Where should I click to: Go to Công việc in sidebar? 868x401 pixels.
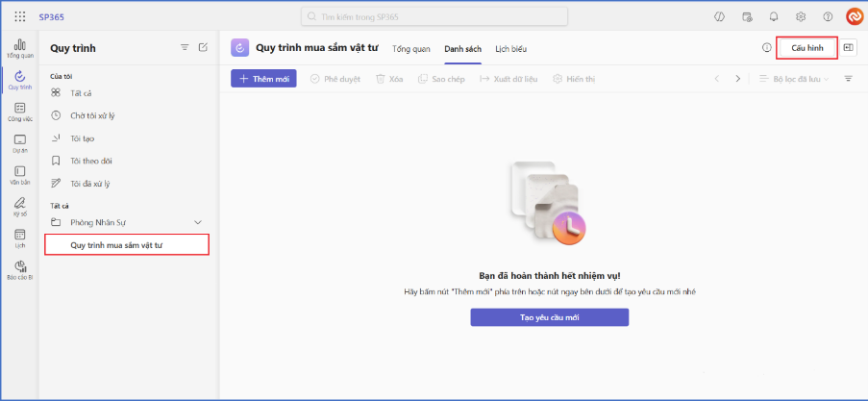coord(20,112)
